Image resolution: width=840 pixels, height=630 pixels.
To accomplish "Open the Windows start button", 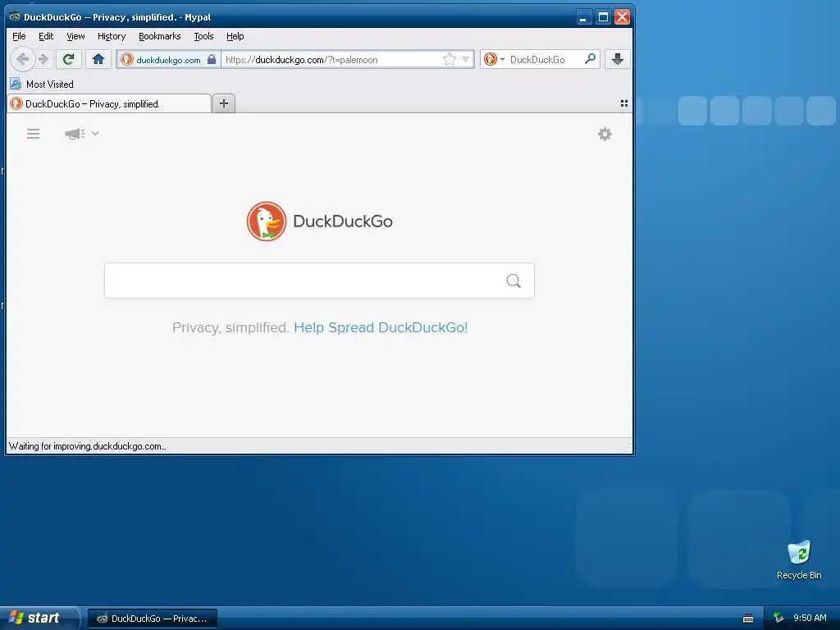I will pos(39,619).
